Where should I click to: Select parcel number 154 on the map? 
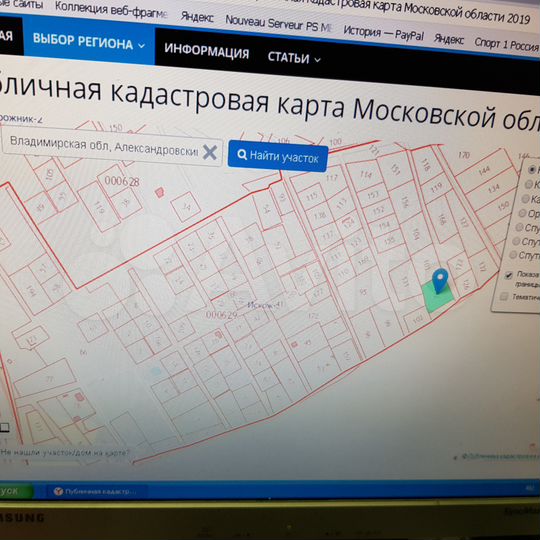[384, 226]
